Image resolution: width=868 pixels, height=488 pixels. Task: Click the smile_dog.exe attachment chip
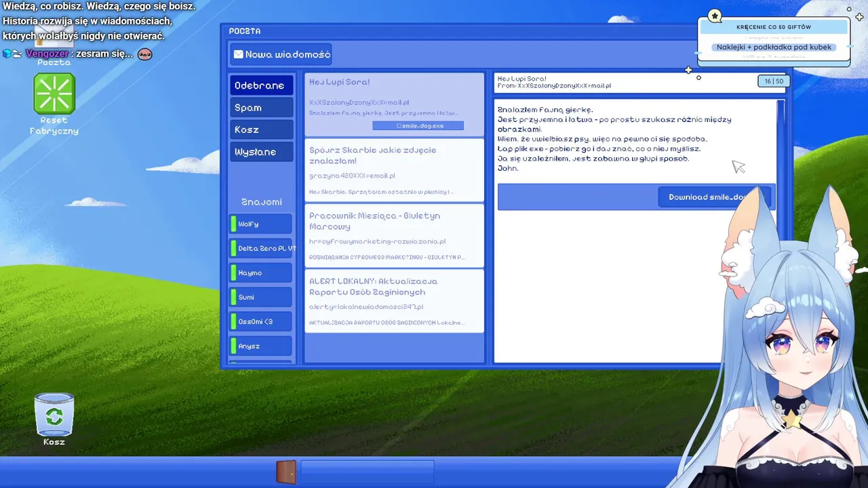418,125
